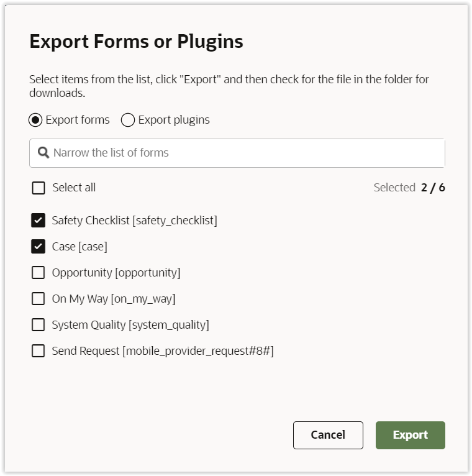This screenshot has height=476, width=472.
Task: Uncheck the Case form checkbox
Action: (x=39, y=247)
